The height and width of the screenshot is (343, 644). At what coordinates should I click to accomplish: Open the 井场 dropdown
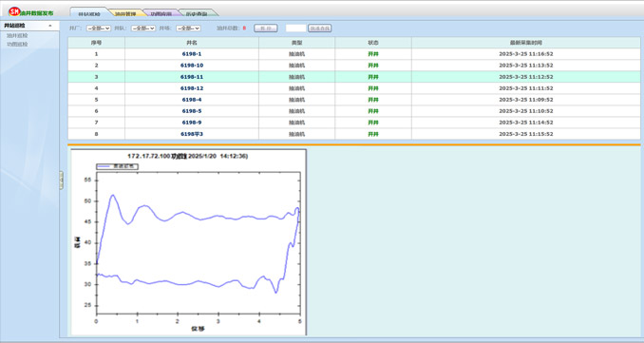click(x=188, y=29)
